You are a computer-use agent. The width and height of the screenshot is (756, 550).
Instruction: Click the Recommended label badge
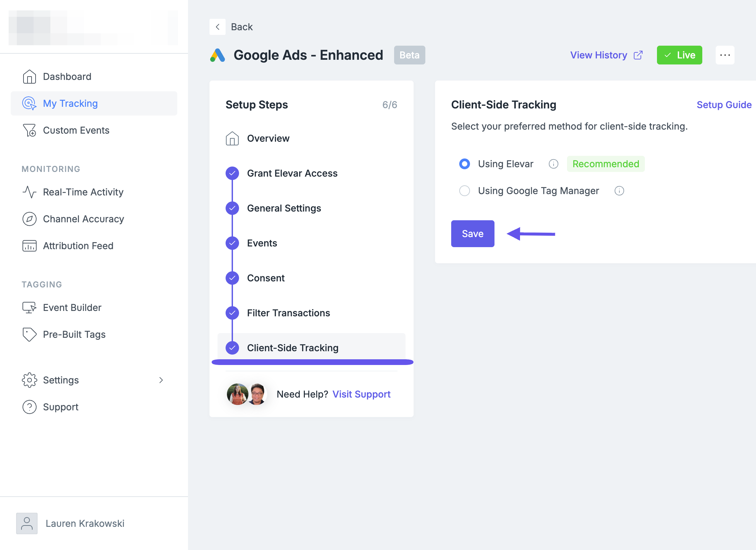[606, 164]
